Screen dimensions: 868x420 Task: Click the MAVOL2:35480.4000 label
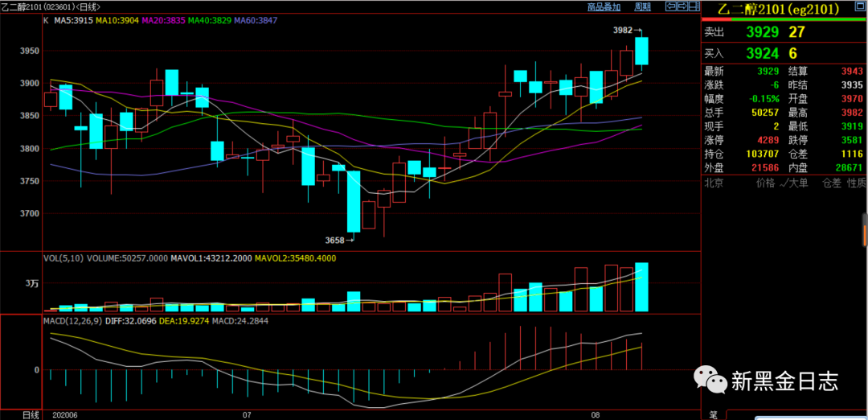click(x=295, y=258)
